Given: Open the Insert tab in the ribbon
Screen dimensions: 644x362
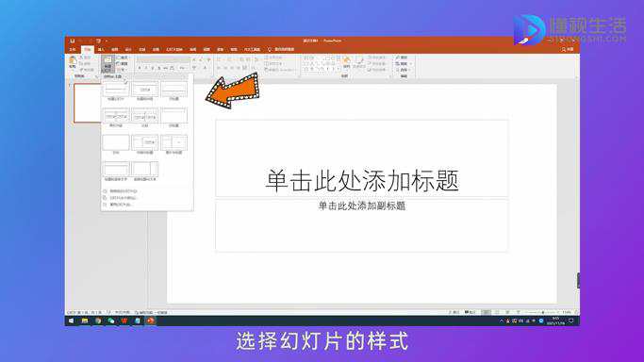Looking at the screenshot, I should (x=101, y=50).
